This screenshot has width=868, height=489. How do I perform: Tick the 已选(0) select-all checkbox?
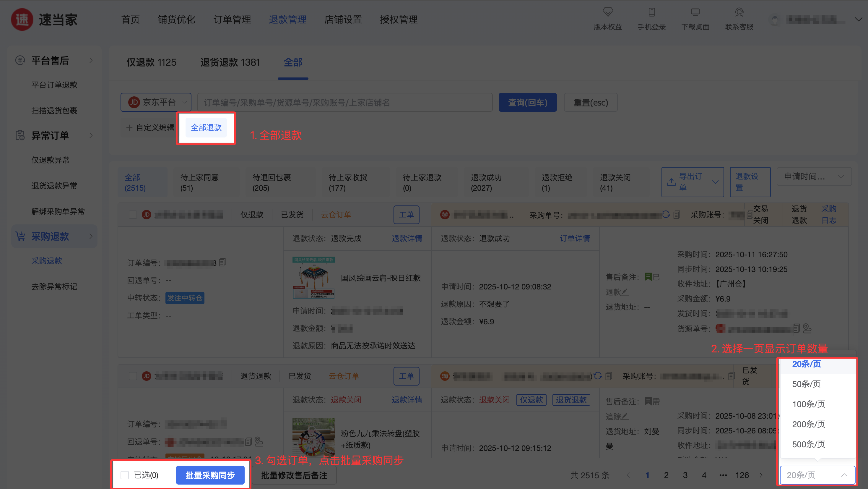click(125, 475)
